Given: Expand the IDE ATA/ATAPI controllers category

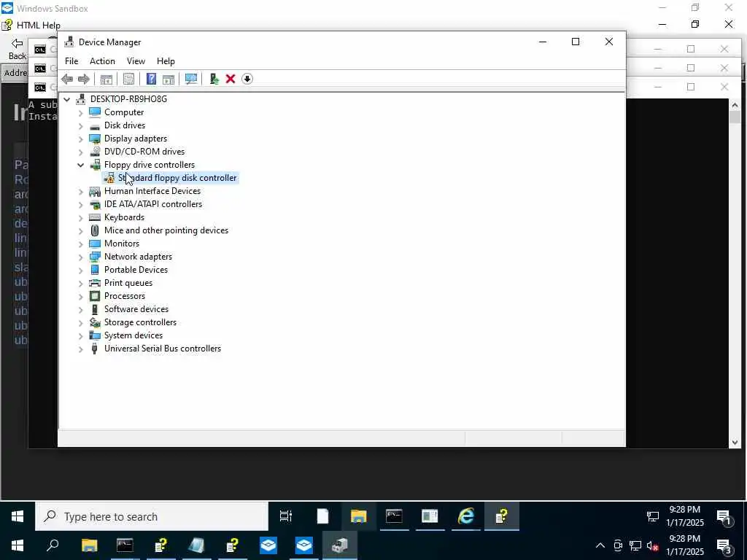Looking at the screenshot, I should point(80,205).
